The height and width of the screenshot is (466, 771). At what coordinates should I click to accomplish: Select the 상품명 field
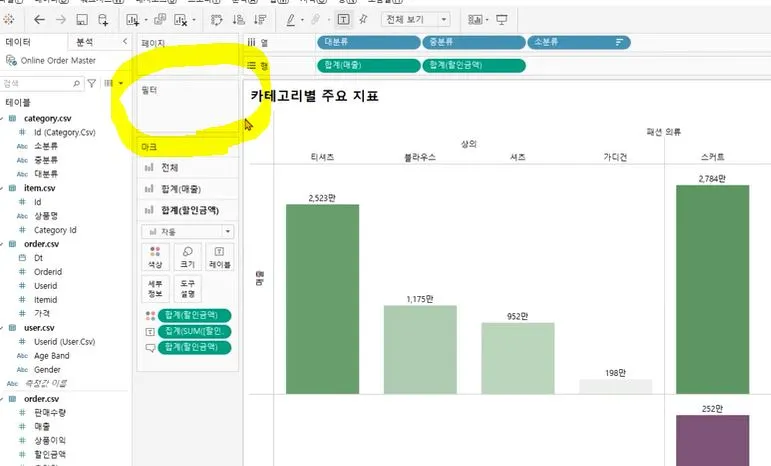pyautogui.click(x=46, y=216)
